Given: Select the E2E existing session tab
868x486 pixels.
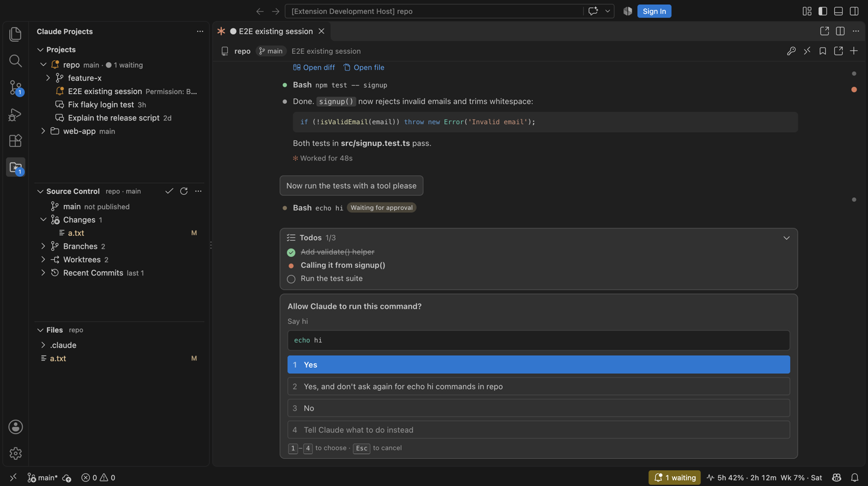Looking at the screenshot, I should click(271, 31).
